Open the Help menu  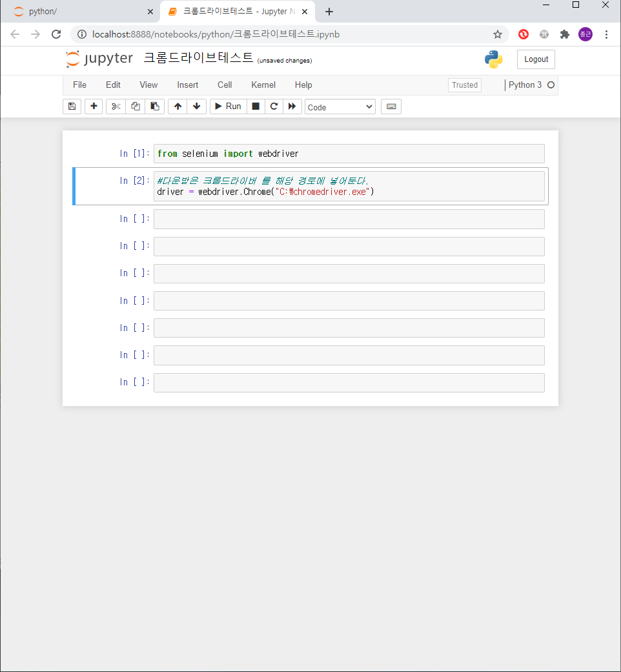[303, 85]
